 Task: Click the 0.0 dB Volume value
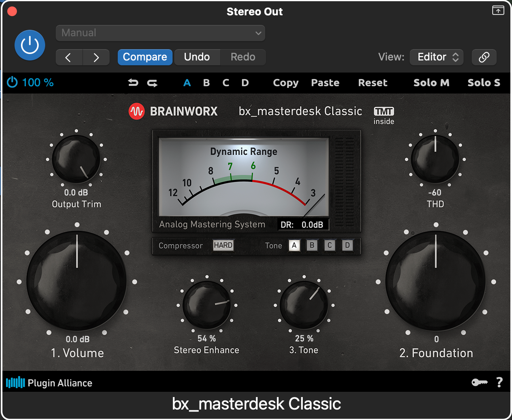pos(77,339)
